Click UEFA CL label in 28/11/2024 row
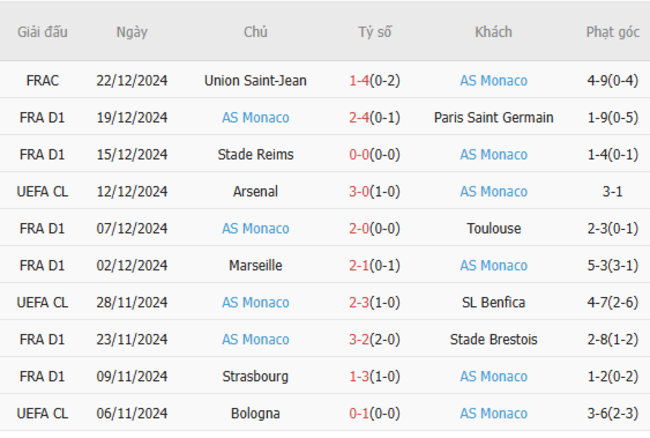The width and height of the screenshot is (650, 438). pyautogui.click(x=42, y=302)
